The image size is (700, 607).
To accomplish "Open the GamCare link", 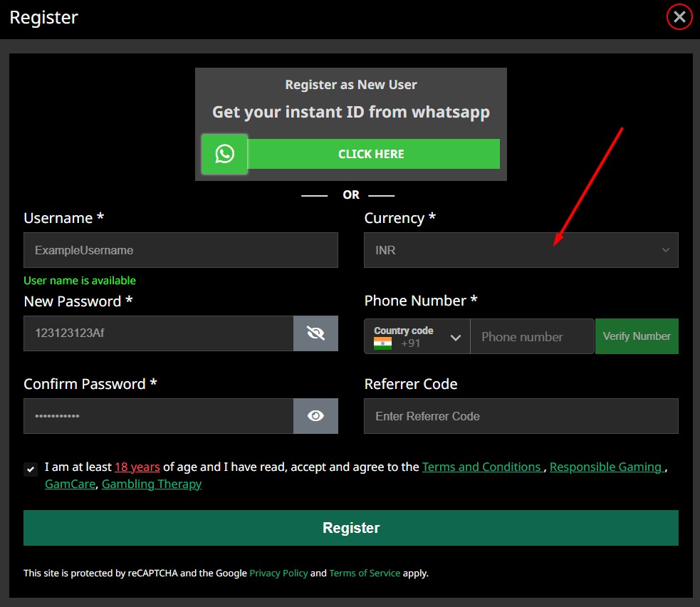I will [70, 484].
